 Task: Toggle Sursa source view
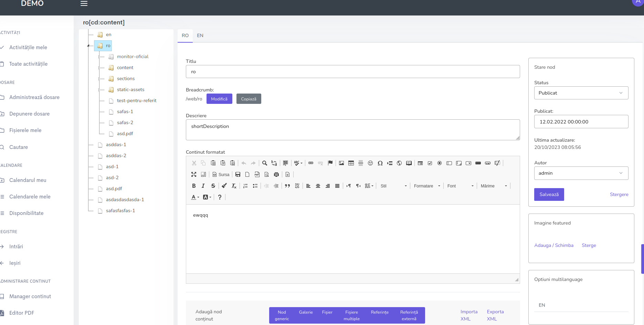click(x=221, y=175)
